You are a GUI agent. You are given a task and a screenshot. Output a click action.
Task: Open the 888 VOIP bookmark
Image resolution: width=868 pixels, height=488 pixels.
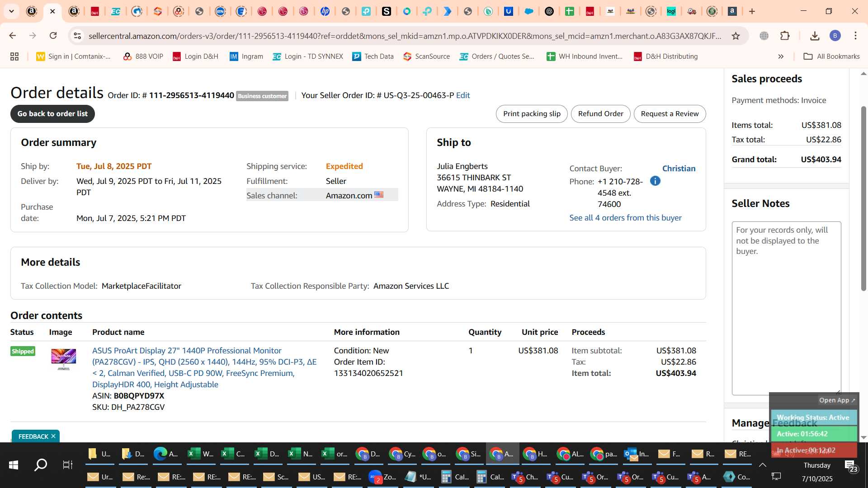click(x=143, y=56)
